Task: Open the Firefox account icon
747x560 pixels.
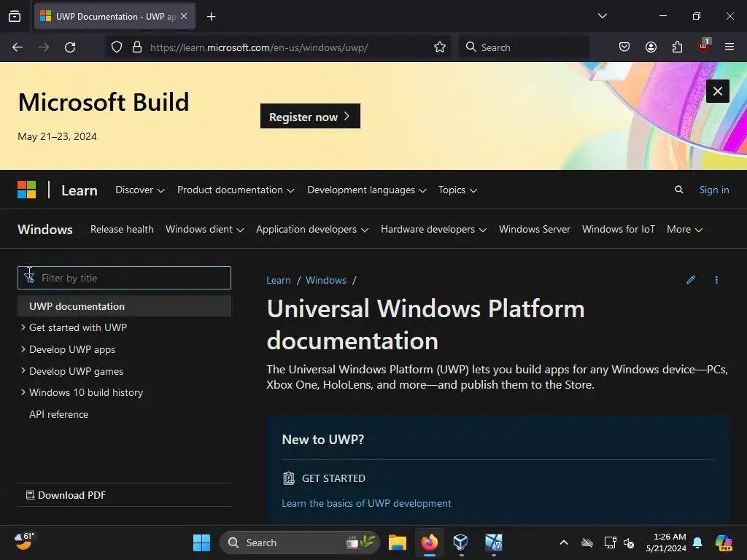Action: pyautogui.click(x=651, y=47)
